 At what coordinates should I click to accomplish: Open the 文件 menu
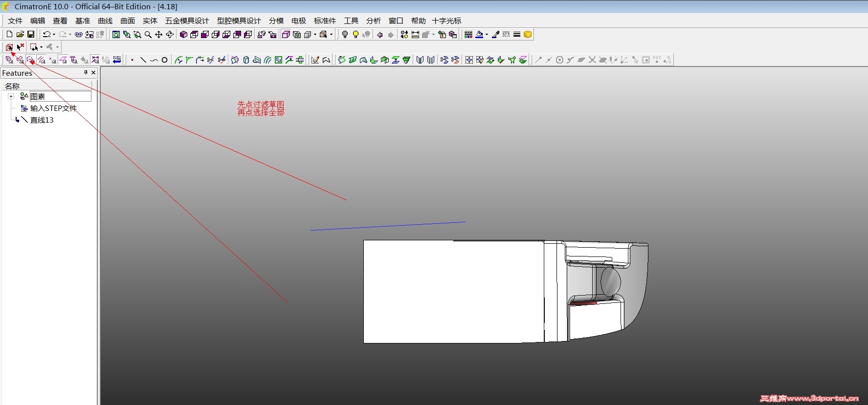[15, 21]
